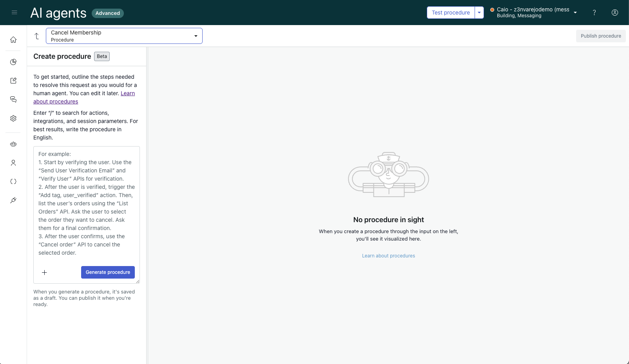The width and height of the screenshot is (629, 364).
Task: Open the hamburger navigation menu
Action: (x=15, y=13)
